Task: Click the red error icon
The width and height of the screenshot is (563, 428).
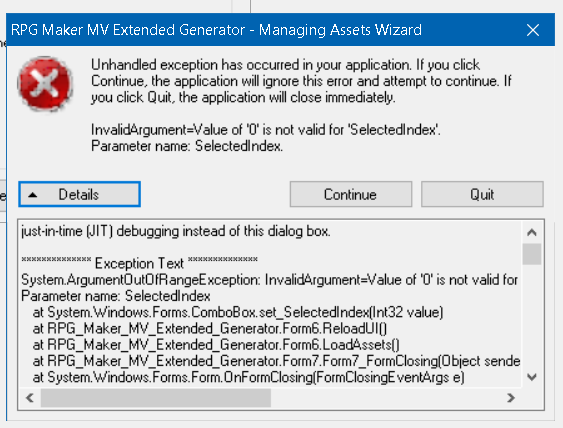Action: 45,84
